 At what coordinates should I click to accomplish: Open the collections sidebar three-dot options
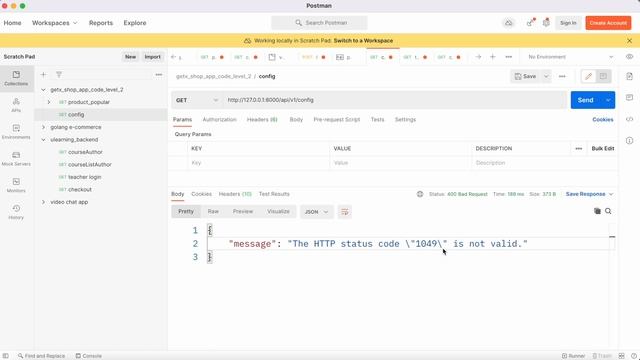click(158, 75)
